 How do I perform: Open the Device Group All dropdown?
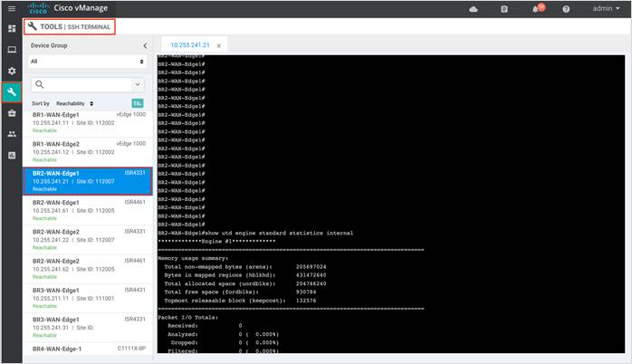88,62
